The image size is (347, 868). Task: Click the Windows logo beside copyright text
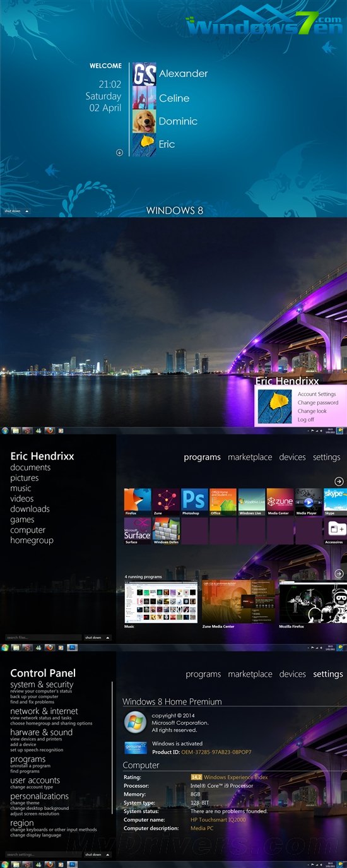click(x=135, y=722)
